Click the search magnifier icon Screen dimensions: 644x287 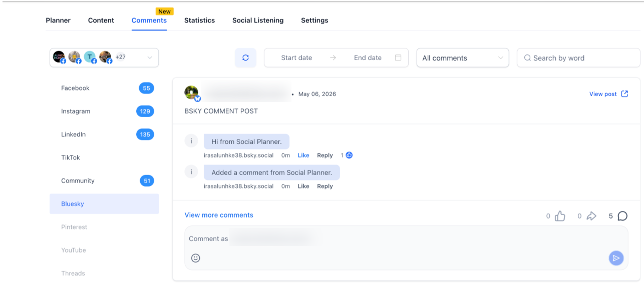pyautogui.click(x=527, y=58)
